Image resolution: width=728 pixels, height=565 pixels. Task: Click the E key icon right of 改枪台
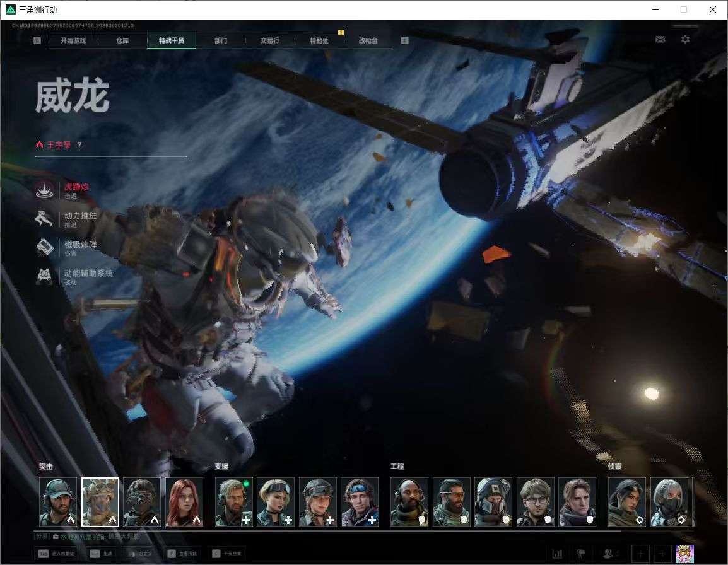[x=404, y=40]
